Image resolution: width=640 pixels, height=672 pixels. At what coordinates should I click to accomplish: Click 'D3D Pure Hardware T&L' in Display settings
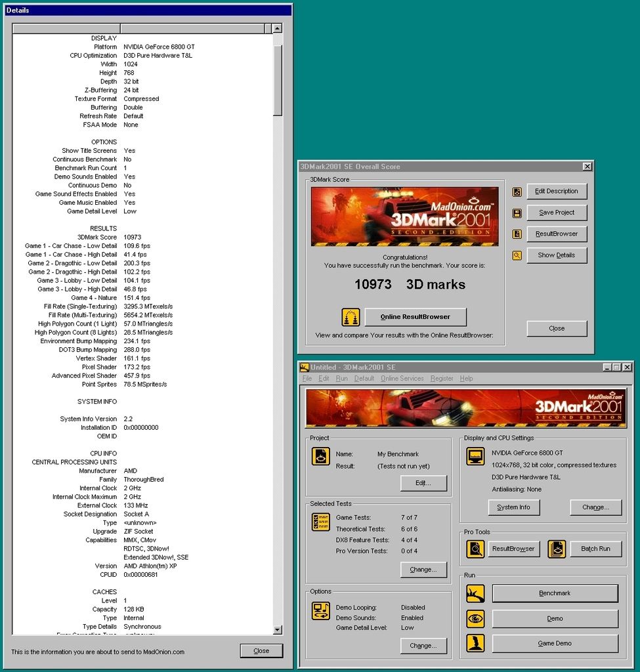[526, 478]
